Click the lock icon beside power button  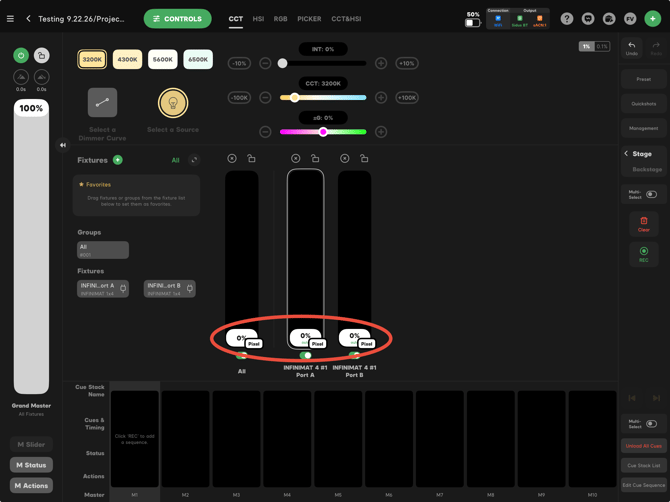(41, 56)
